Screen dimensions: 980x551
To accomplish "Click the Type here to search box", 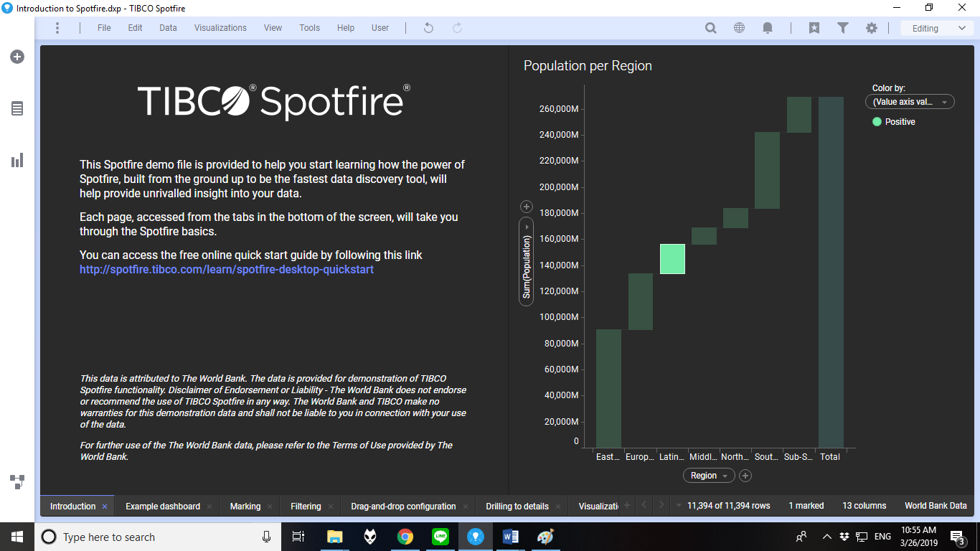I will click(158, 537).
